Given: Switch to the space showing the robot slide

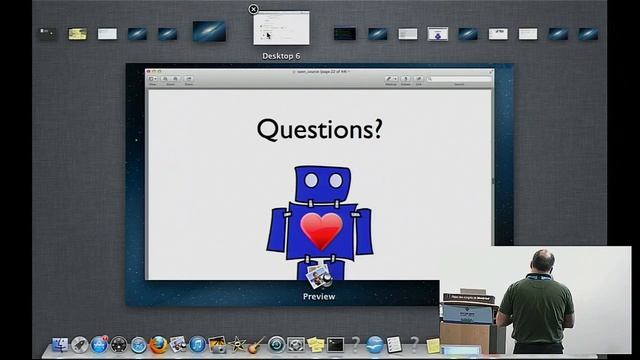Looking at the screenshot, I should (x=438, y=34).
